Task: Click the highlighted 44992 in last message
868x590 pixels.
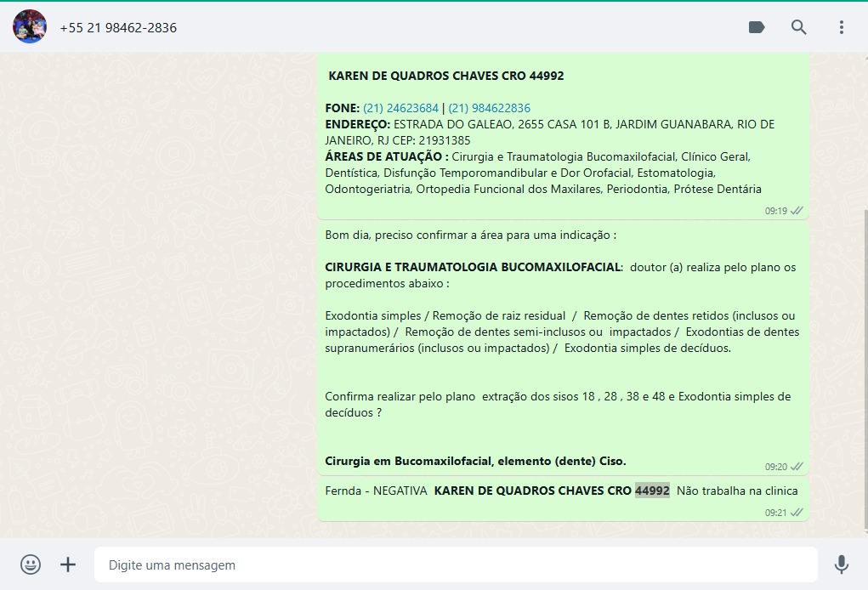Action: coord(652,491)
